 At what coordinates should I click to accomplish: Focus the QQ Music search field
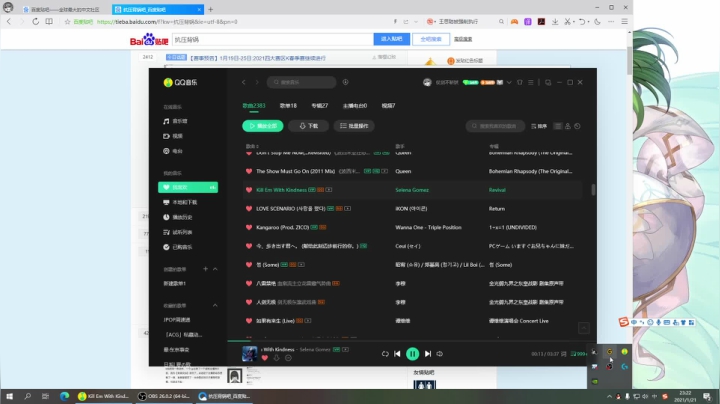click(302, 82)
